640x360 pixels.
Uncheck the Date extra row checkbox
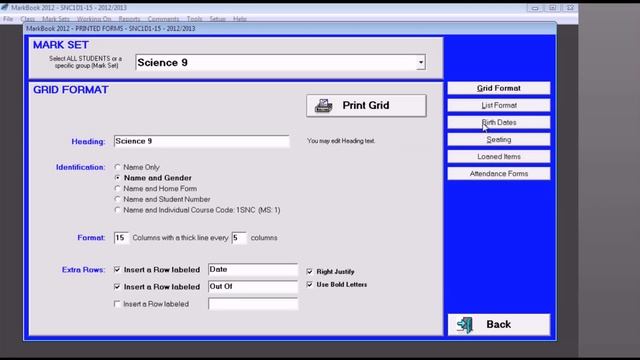pyautogui.click(x=117, y=269)
